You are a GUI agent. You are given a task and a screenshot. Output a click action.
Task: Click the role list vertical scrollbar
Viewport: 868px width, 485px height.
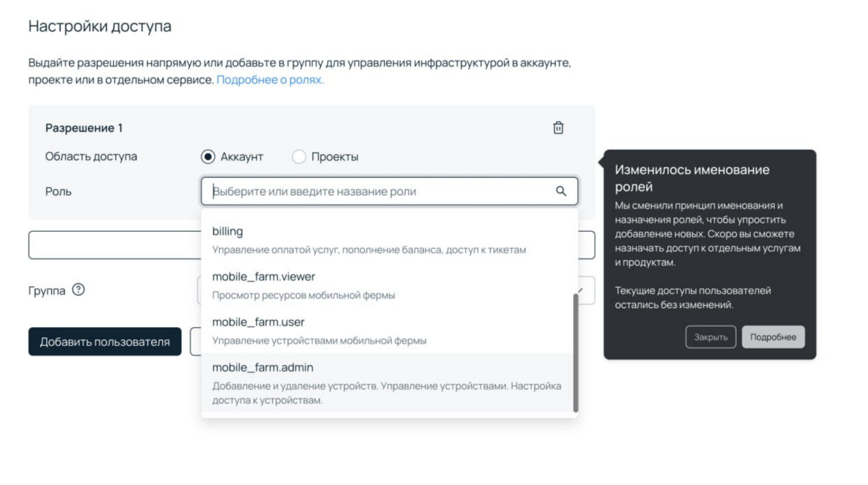[x=575, y=353]
